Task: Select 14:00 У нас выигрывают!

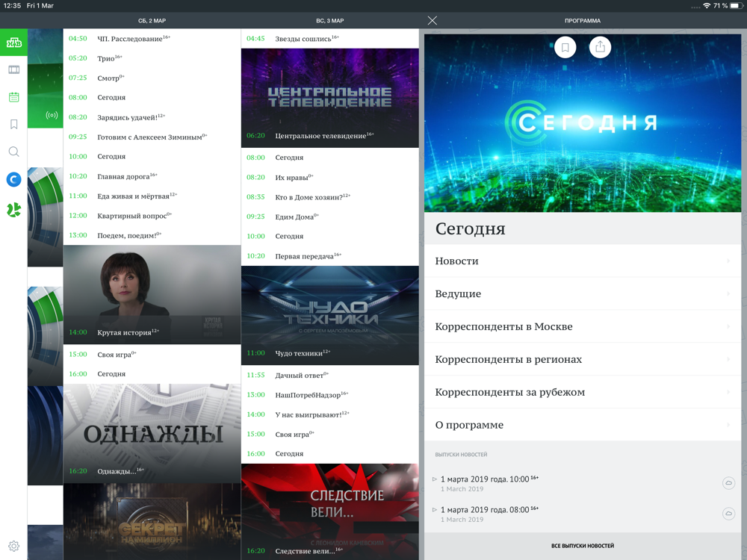Action: pos(329,414)
